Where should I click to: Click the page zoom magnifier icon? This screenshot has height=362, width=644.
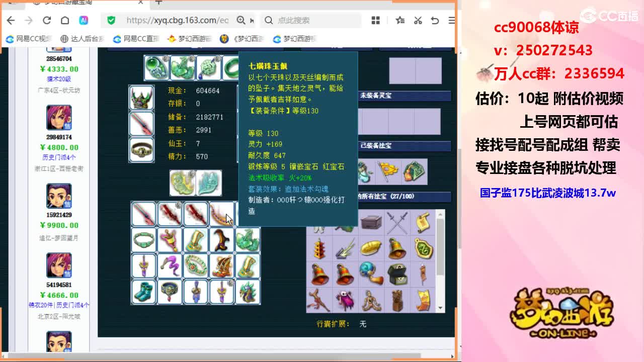241,20
